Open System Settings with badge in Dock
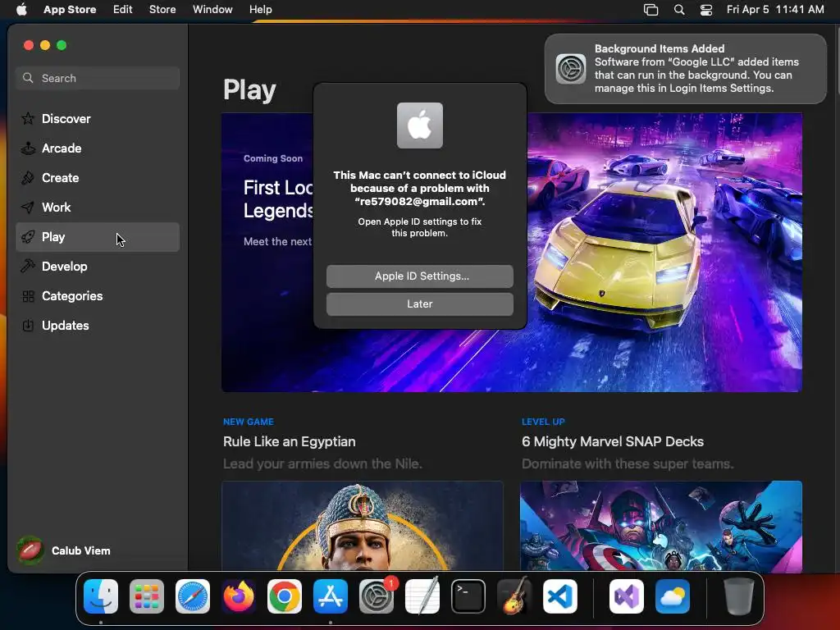 pos(377,596)
